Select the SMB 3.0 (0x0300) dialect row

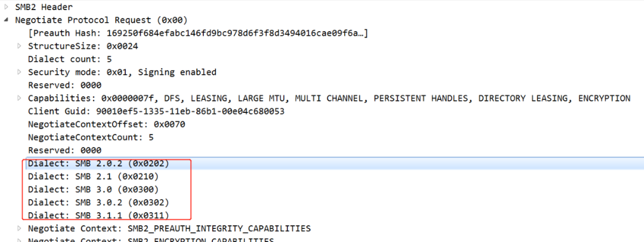(x=94, y=189)
